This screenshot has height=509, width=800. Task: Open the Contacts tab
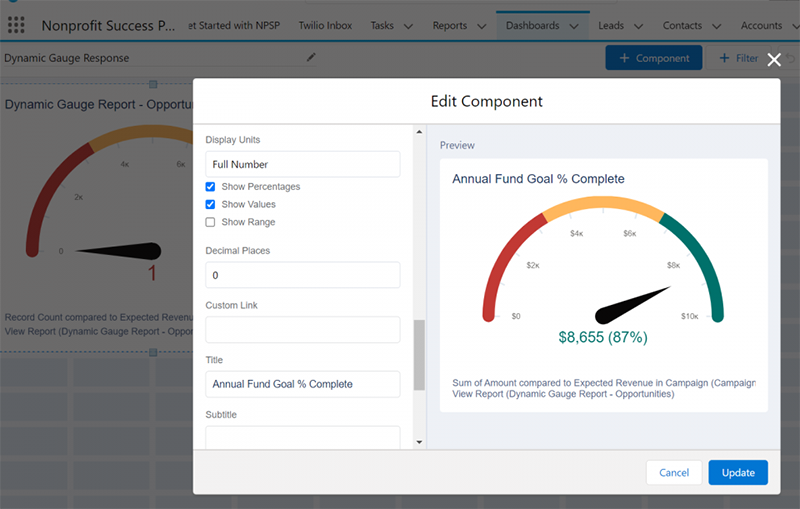[683, 25]
